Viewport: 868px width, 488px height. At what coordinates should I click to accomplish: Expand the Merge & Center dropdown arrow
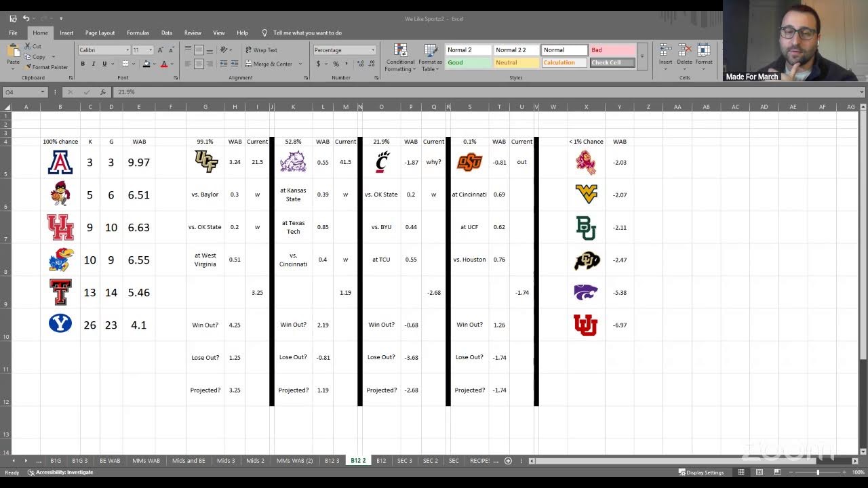pyautogui.click(x=300, y=64)
